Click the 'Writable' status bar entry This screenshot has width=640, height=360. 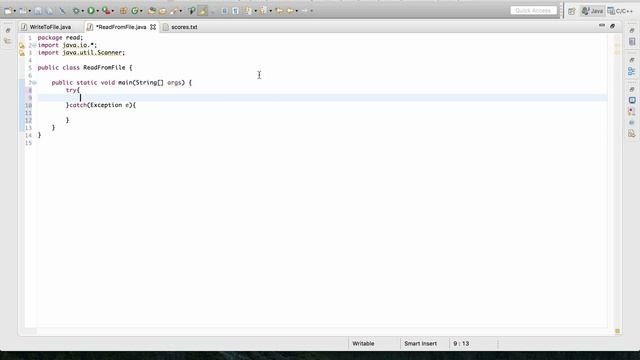363,344
